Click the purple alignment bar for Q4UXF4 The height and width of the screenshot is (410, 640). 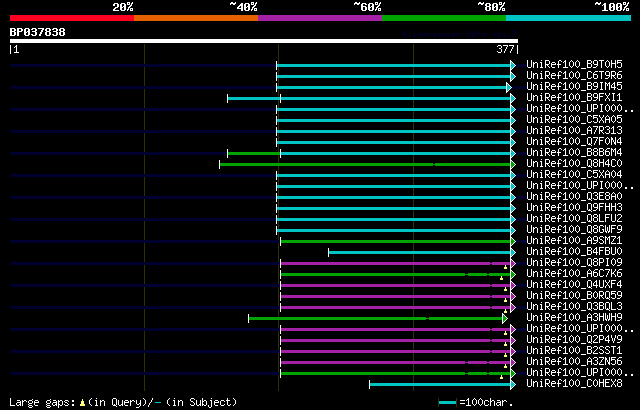396,286
